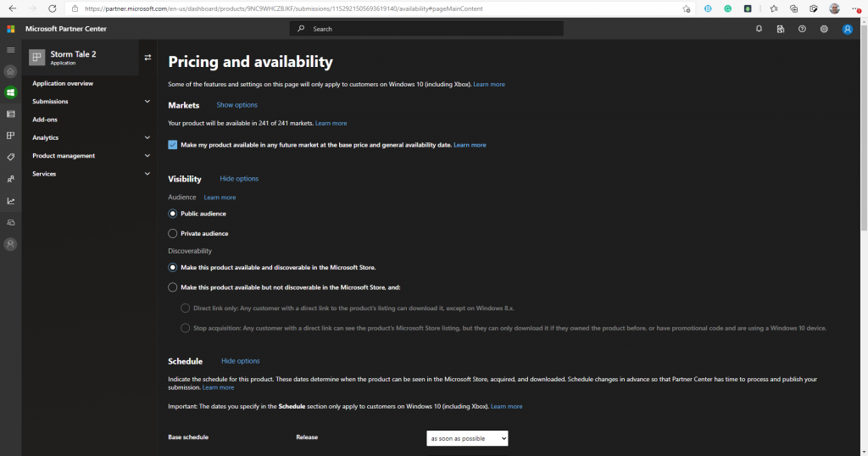Click the hamburger menu icon

tap(10, 50)
